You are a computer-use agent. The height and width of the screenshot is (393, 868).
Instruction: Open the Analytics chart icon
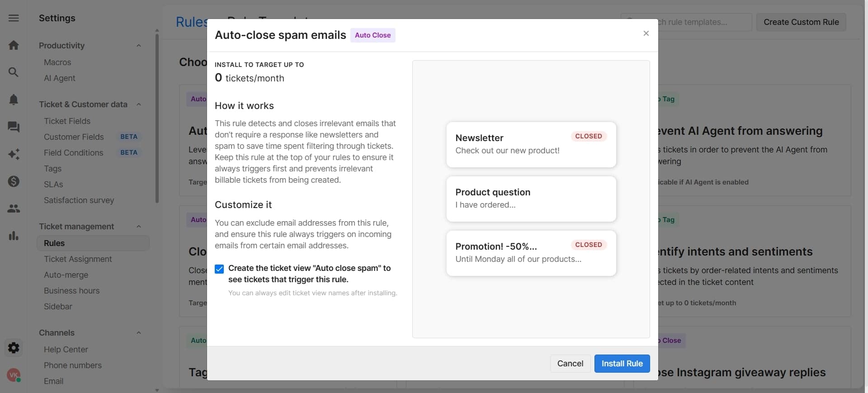pos(14,236)
